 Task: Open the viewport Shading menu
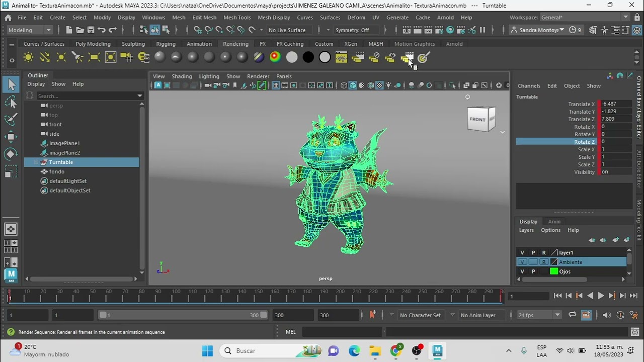(182, 76)
